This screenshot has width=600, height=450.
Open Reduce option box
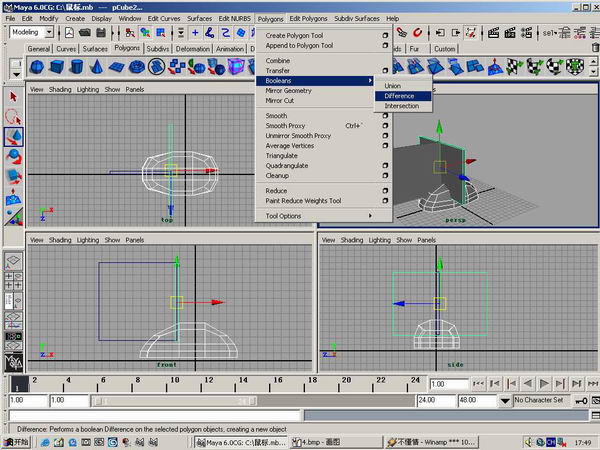point(385,191)
